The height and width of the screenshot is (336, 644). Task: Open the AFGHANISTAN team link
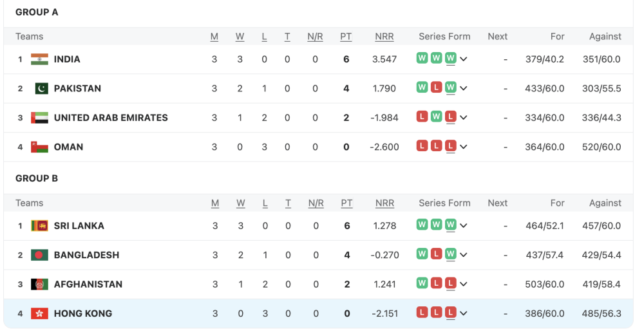[88, 285]
